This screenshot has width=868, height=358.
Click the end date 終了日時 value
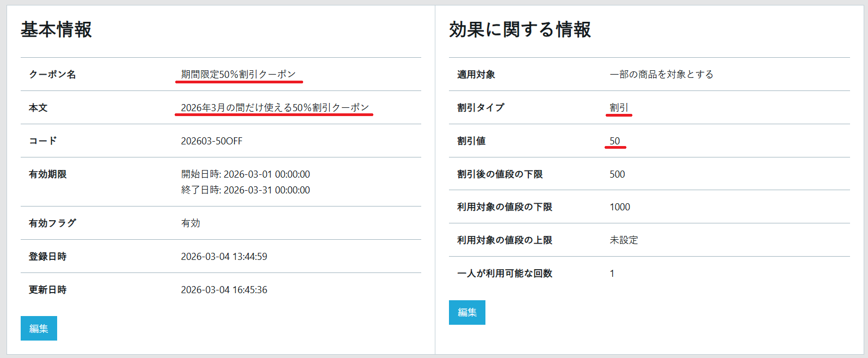tap(245, 190)
